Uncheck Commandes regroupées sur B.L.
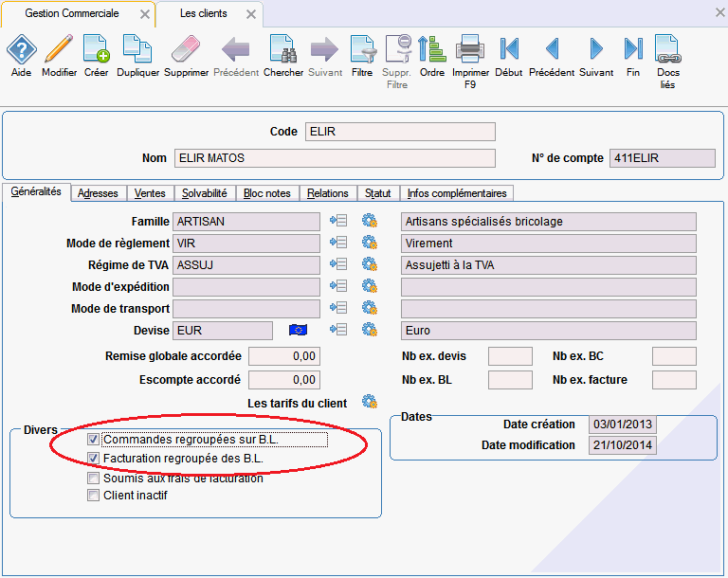The image size is (728, 578). tap(93, 440)
